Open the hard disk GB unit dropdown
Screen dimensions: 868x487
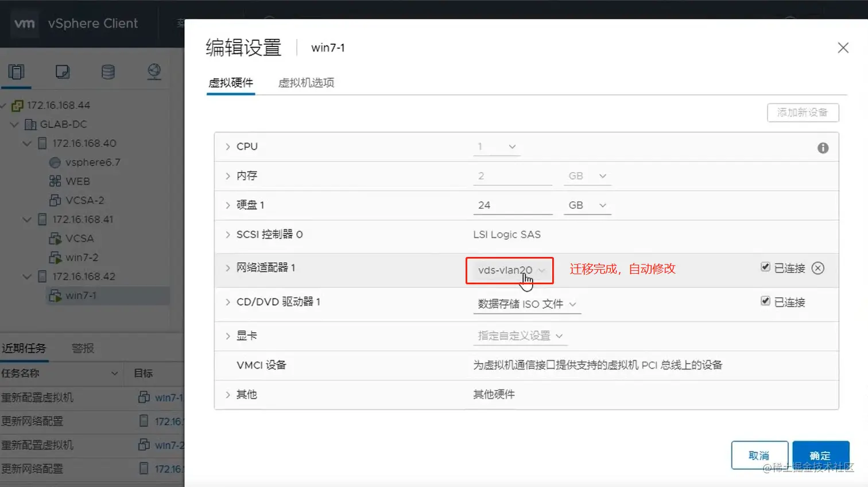point(587,205)
